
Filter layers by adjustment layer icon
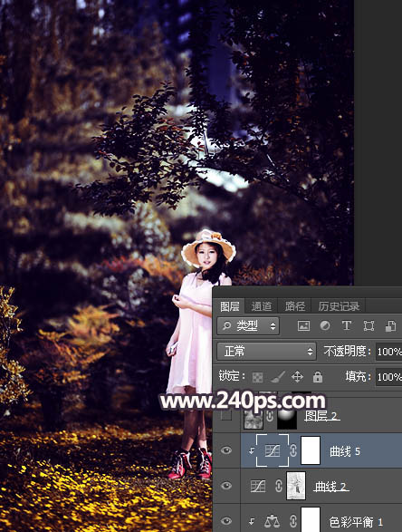click(325, 326)
